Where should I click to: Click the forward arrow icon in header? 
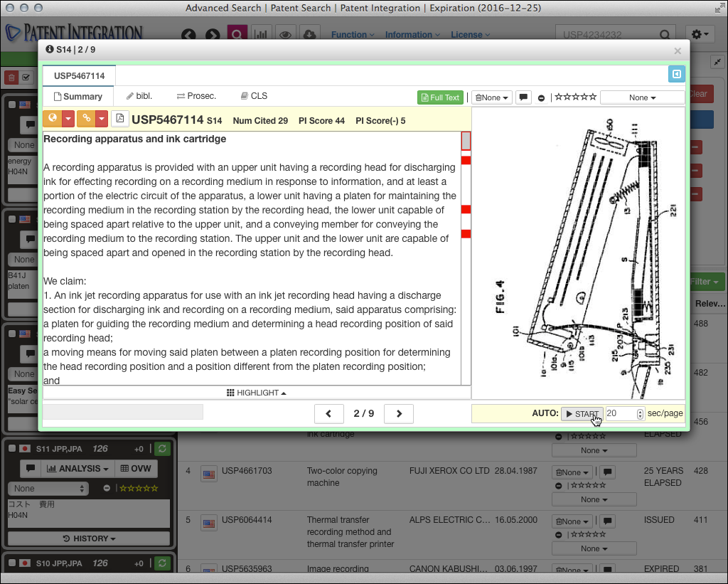tap(213, 35)
